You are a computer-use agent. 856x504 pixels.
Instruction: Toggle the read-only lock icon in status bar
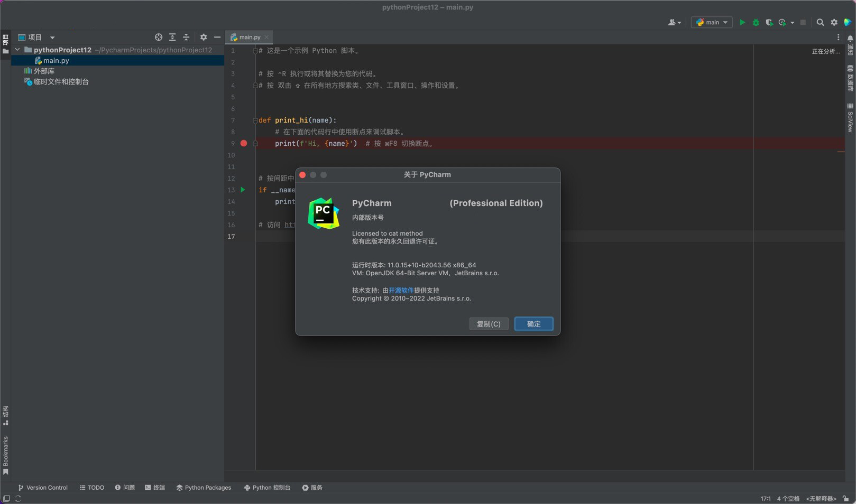(846, 498)
